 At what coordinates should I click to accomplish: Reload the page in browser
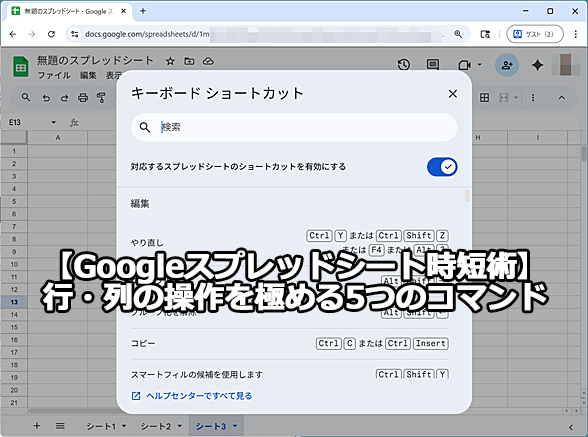51,34
